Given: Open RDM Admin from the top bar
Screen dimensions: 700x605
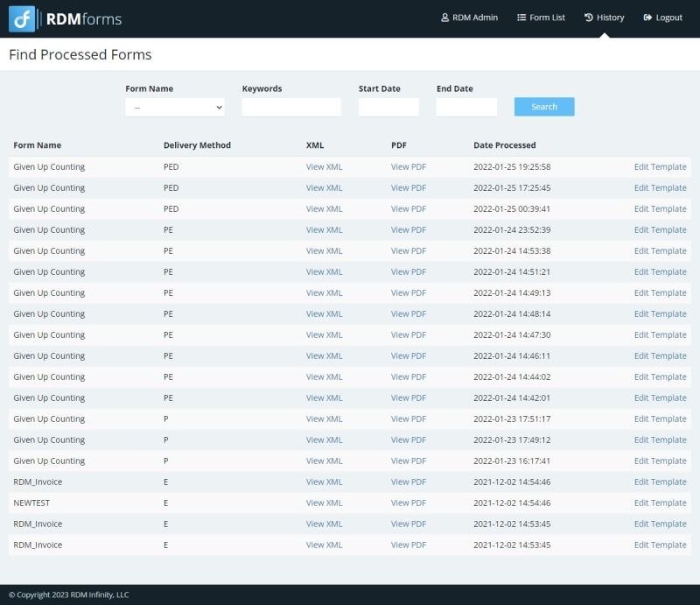Looking at the screenshot, I should point(470,17).
